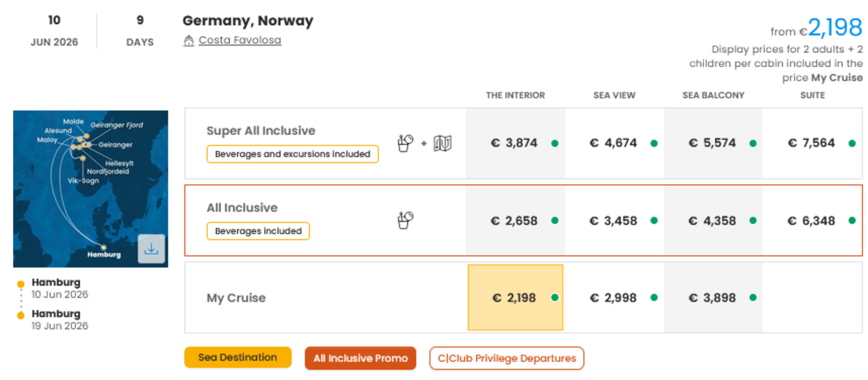Download the itinerary map image
This screenshot has width=868, height=380.
coord(151,248)
